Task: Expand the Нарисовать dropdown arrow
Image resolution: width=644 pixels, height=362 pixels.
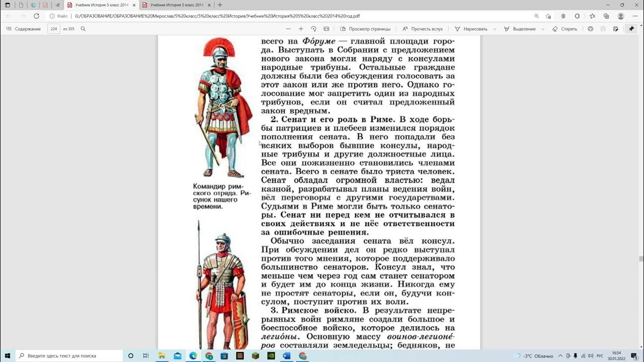Action: [x=495, y=29]
